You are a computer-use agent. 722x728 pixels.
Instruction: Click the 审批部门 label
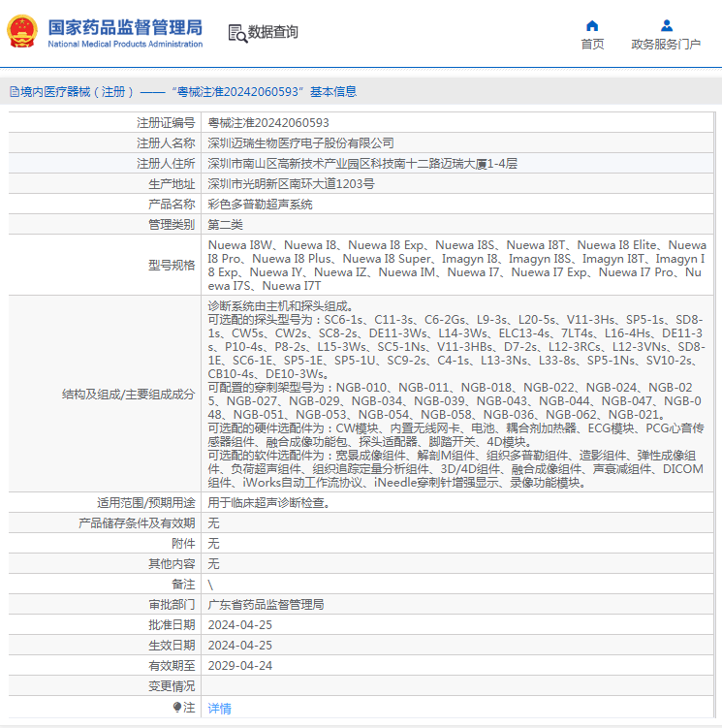tap(172, 605)
